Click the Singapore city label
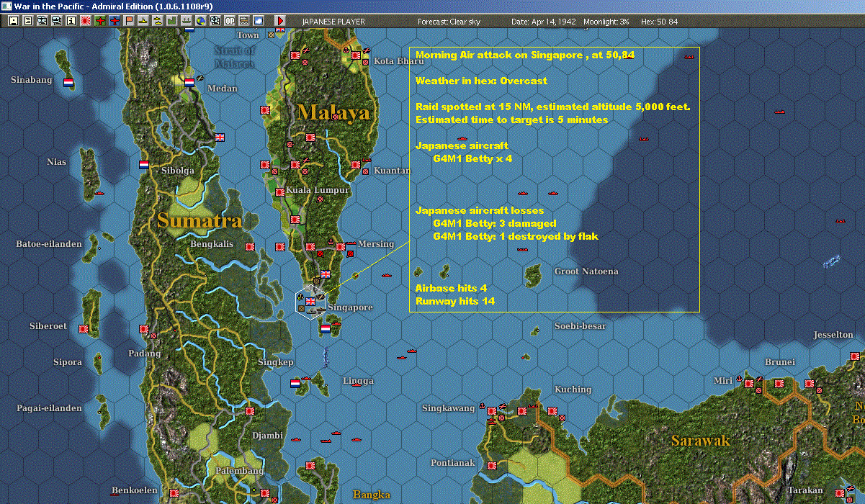 (x=350, y=307)
